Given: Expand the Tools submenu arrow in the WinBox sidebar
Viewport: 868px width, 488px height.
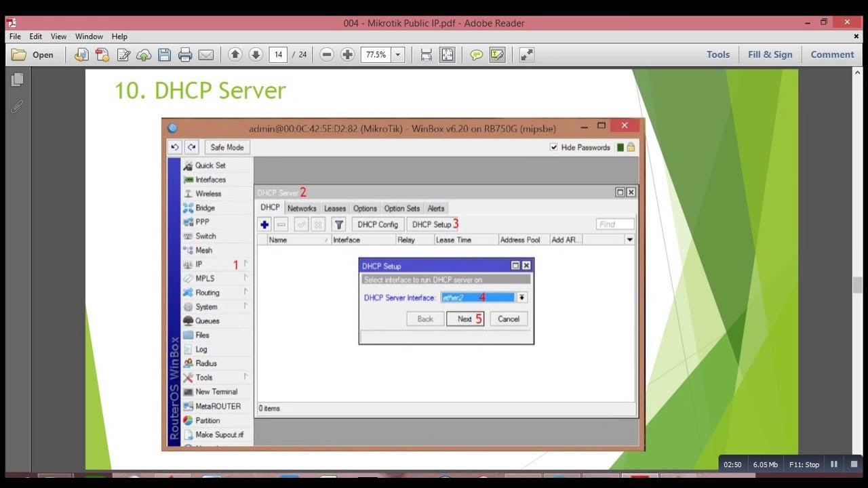Looking at the screenshot, I should click(x=246, y=377).
